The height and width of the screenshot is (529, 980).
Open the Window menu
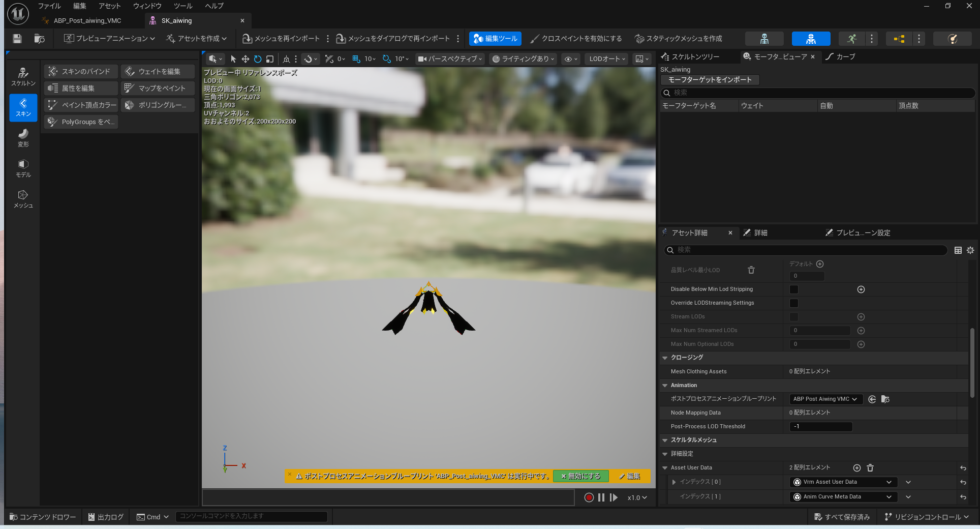147,6
